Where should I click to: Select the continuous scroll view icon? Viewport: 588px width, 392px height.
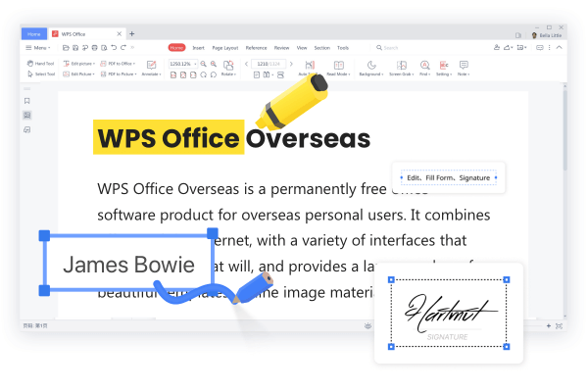(280, 75)
